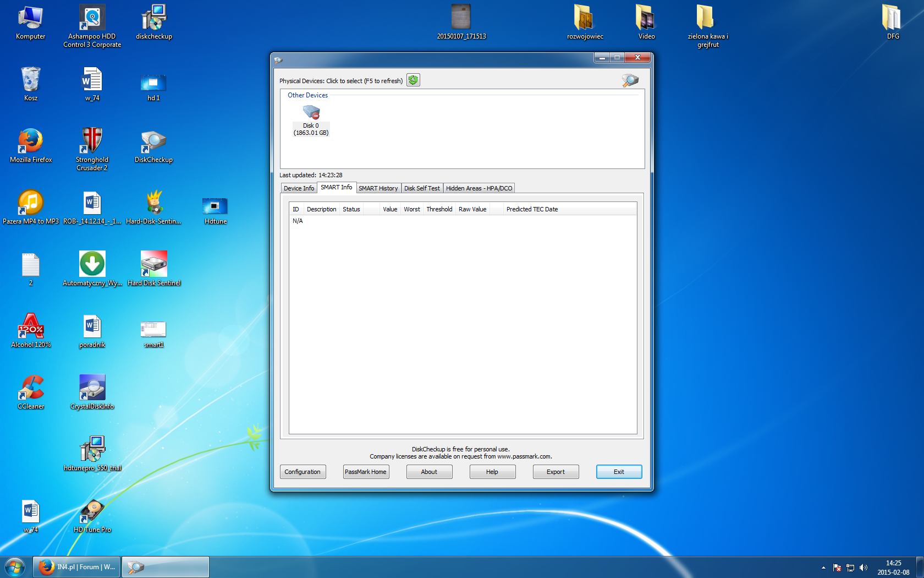
Task: Click the About button
Action: tap(429, 472)
